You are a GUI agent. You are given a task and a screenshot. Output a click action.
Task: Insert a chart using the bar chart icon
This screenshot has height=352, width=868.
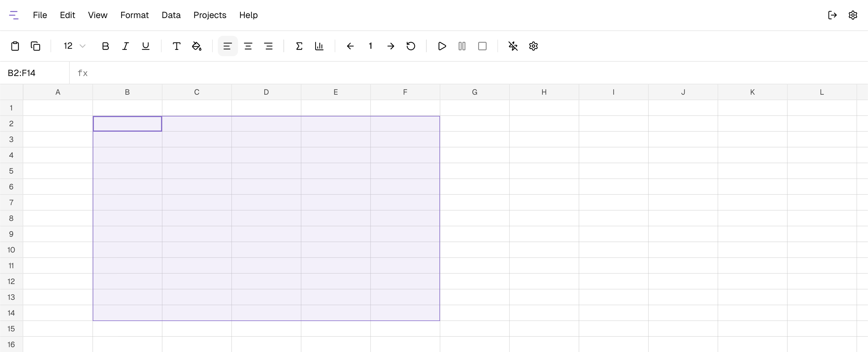tap(319, 46)
